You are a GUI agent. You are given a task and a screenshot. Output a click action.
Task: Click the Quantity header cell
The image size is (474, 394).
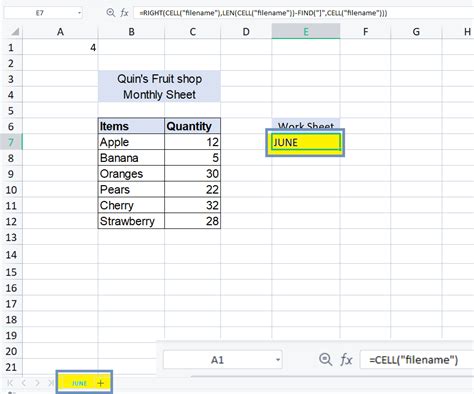pyautogui.click(x=192, y=126)
